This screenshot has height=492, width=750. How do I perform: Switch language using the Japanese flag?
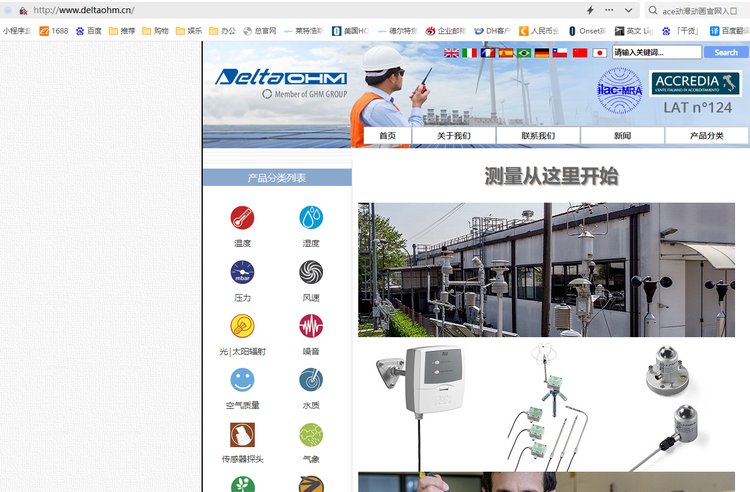point(599,53)
